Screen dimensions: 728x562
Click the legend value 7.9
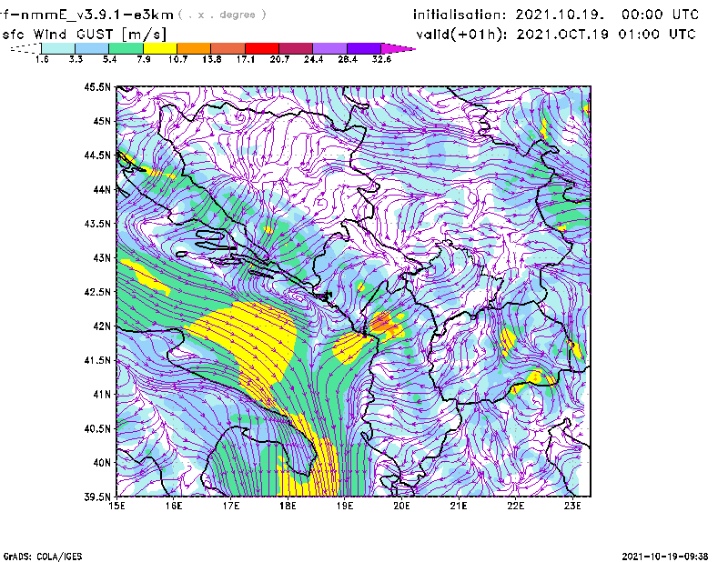tap(144, 59)
